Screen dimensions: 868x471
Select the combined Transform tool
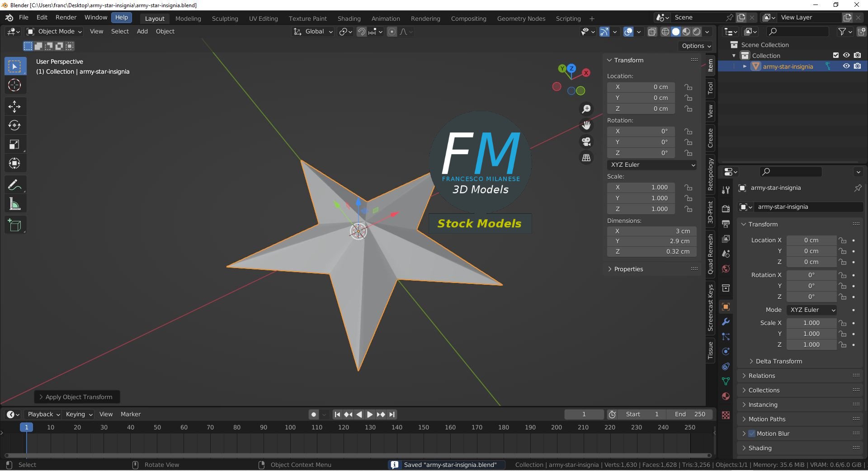click(15, 163)
